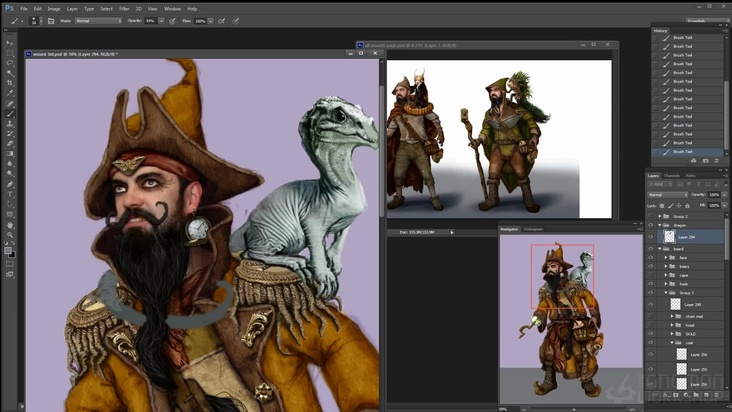Show the Group 2 layer group

pyautogui.click(x=651, y=216)
